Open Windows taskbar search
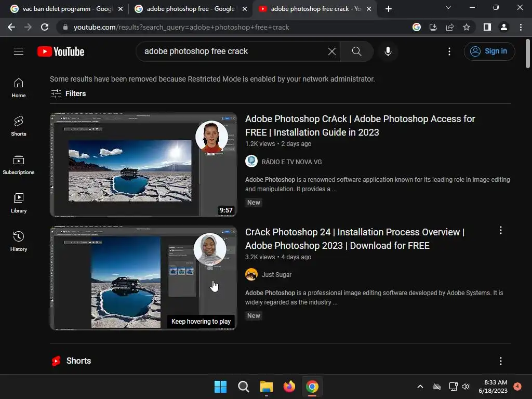The image size is (532, 399). (243, 387)
